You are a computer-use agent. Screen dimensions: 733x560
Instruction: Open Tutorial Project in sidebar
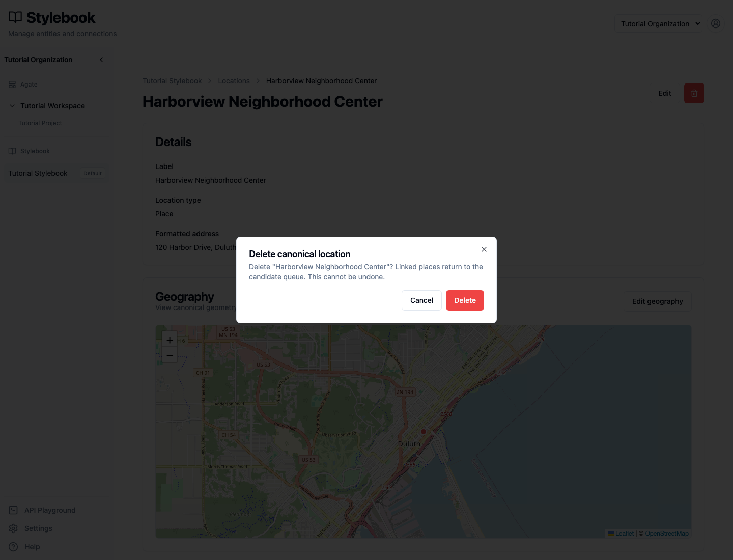click(x=40, y=123)
